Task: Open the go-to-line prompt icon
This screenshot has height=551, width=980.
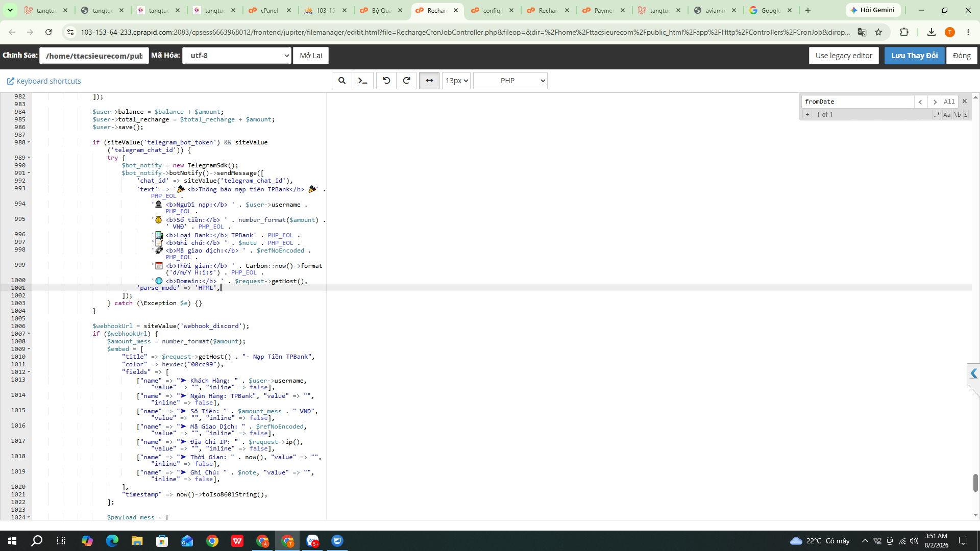Action: coord(362,81)
